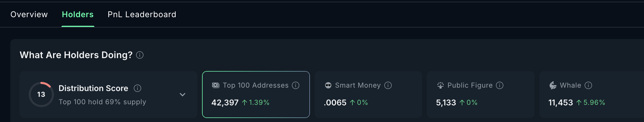
Task: Open the PnL Leaderboard tab
Action: point(142,14)
